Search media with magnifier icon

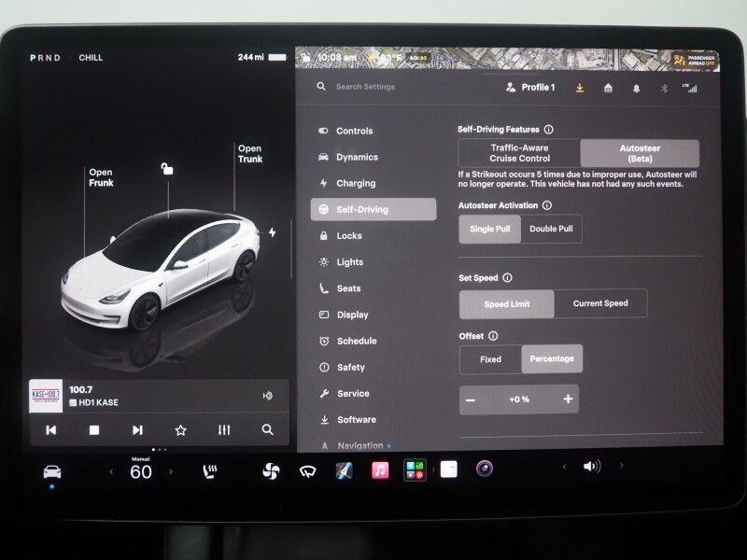(268, 429)
